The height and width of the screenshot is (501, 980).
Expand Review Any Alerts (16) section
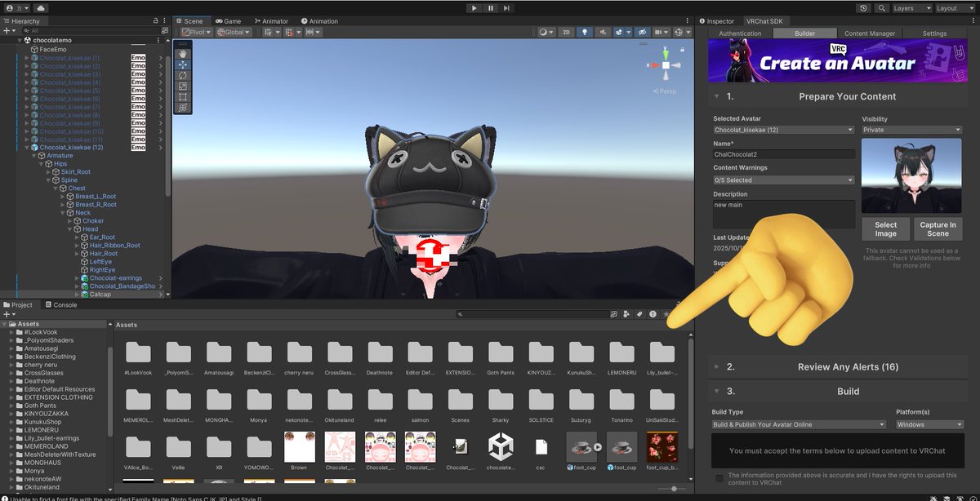(837, 367)
